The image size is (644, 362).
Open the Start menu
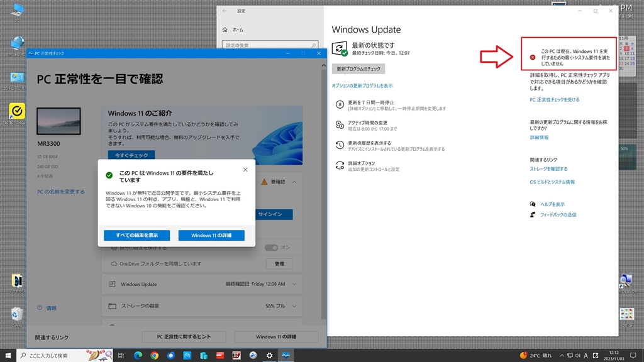8,356
